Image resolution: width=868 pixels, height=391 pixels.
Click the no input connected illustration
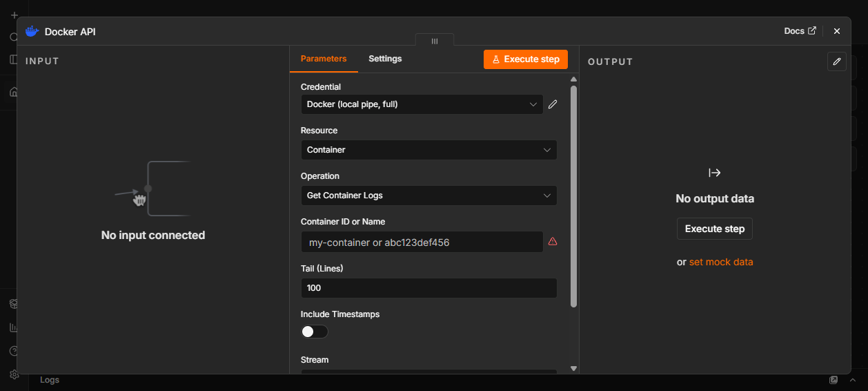pyautogui.click(x=152, y=189)
